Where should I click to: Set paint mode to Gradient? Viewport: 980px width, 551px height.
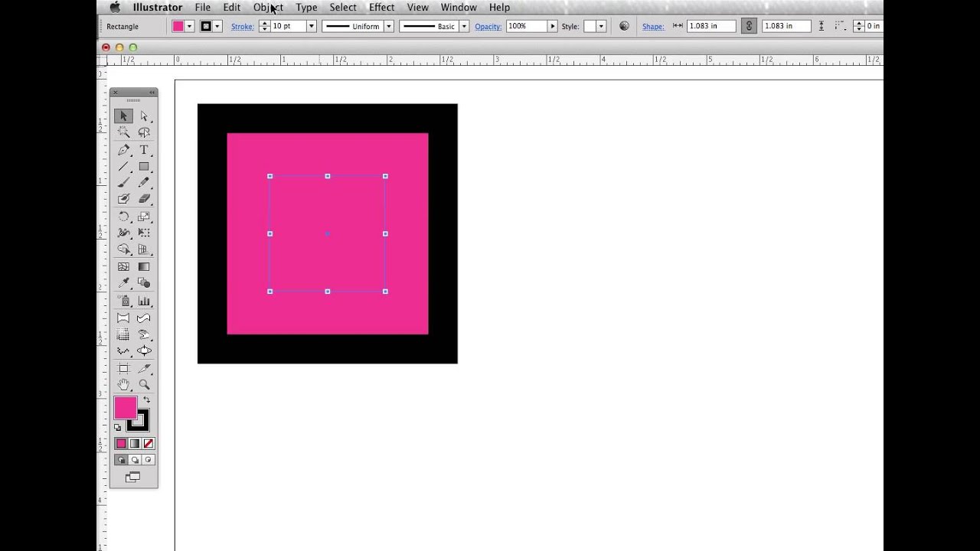tap(135, 443)
